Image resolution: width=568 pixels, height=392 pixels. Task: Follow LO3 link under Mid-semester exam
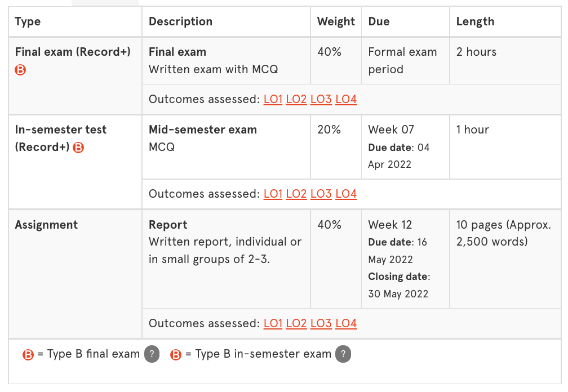[x=321, y=194]
